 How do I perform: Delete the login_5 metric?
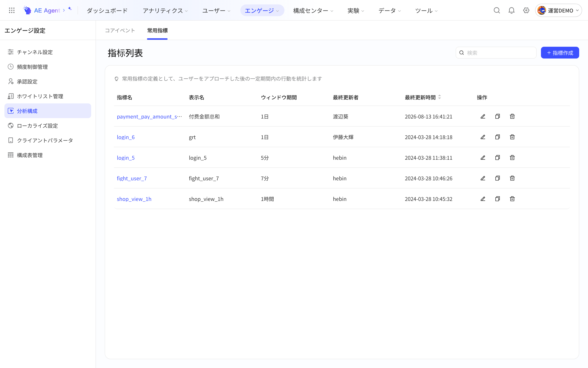(512, 158)
